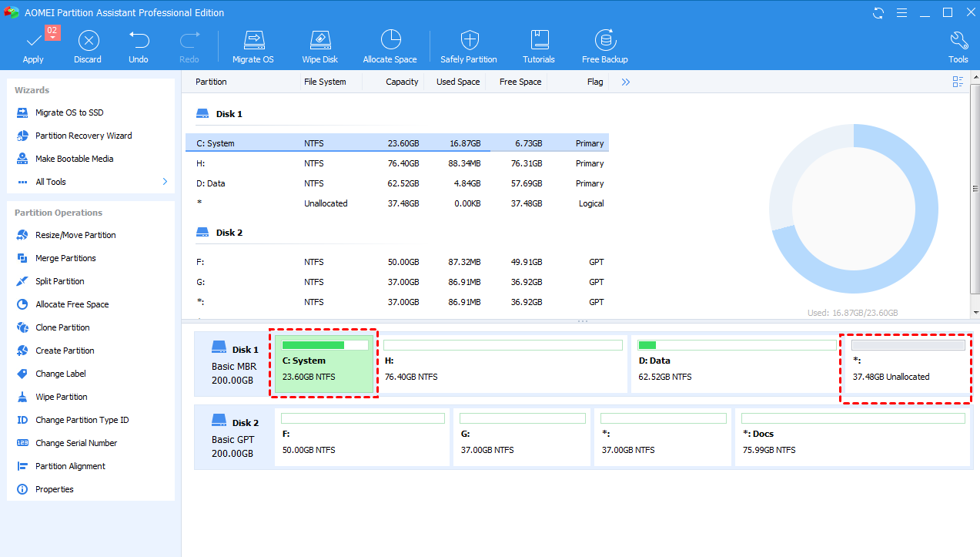980x557 pixels.
Task: Launch Allocate Space feature
Action: coord(390,45)
